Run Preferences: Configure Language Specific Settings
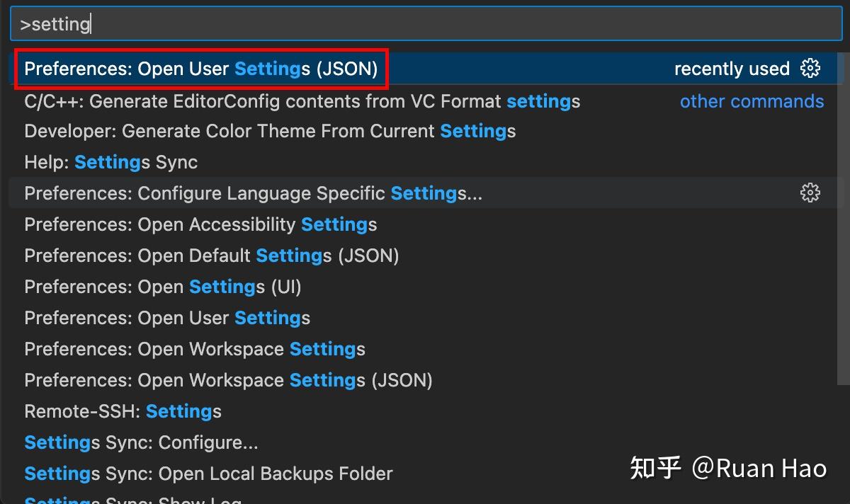Image resolution: width=850 pixels, height=504 pixels. pos(252,193)
